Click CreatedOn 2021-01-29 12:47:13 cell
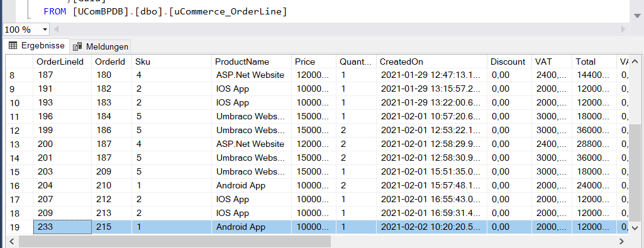 pos(431,75)
